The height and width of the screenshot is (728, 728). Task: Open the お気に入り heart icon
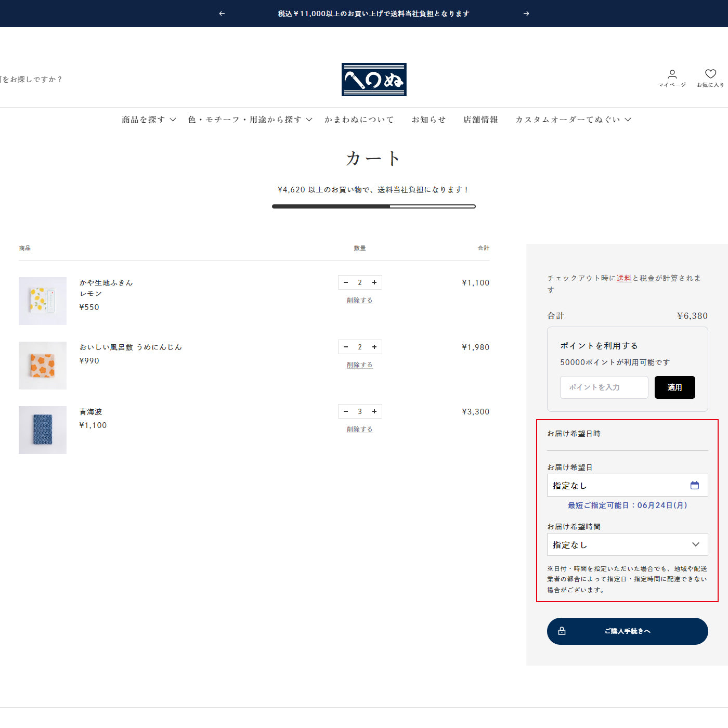point(710,77)
